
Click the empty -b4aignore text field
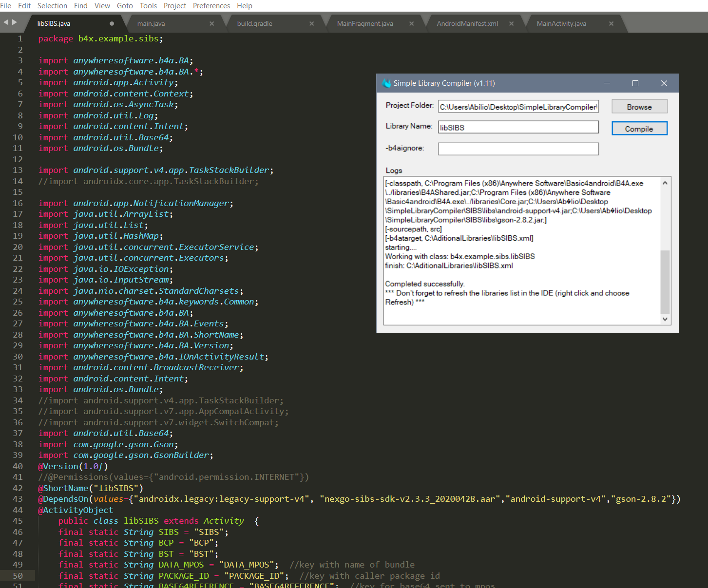(x=518, y=149)
